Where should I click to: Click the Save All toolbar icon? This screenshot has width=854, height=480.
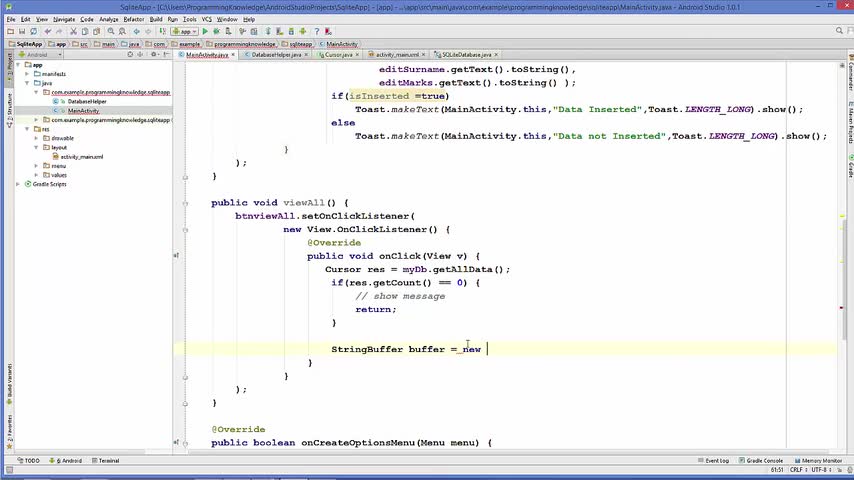(21, 32)
